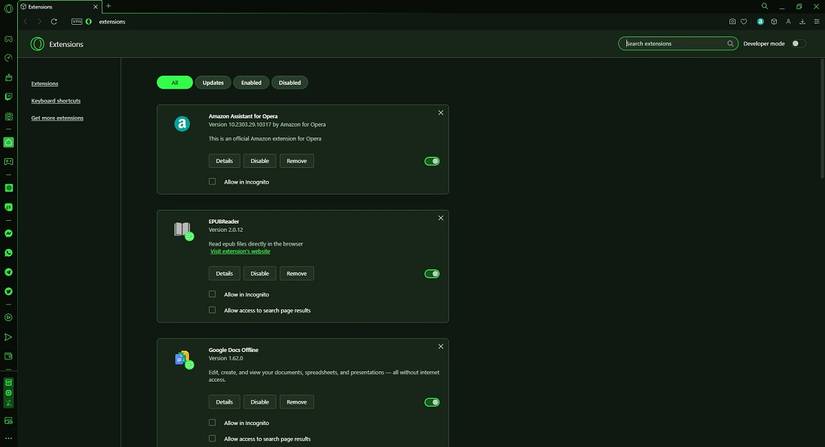Check Allow in Incognito for EPUBReader

coord(212,294)
